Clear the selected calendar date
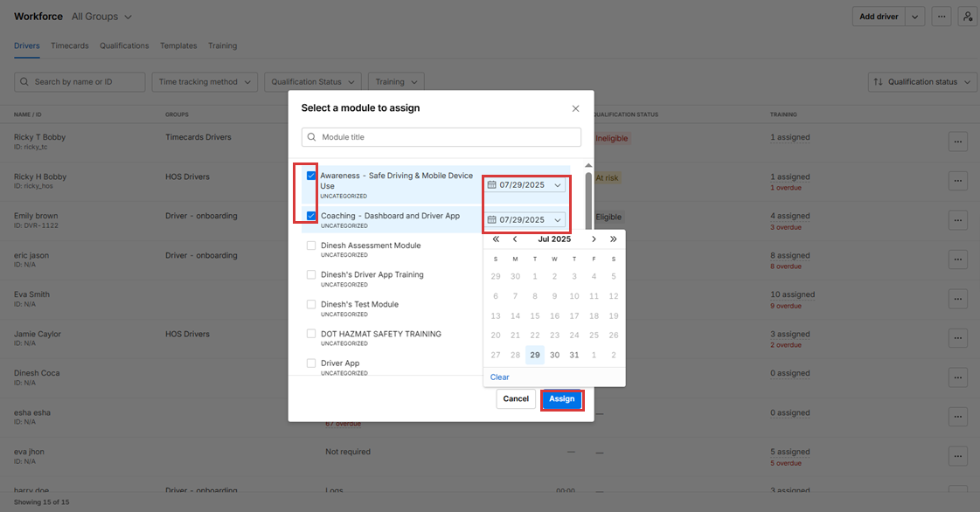The width and height of the screenshot is (980, 512). point(499,377)
